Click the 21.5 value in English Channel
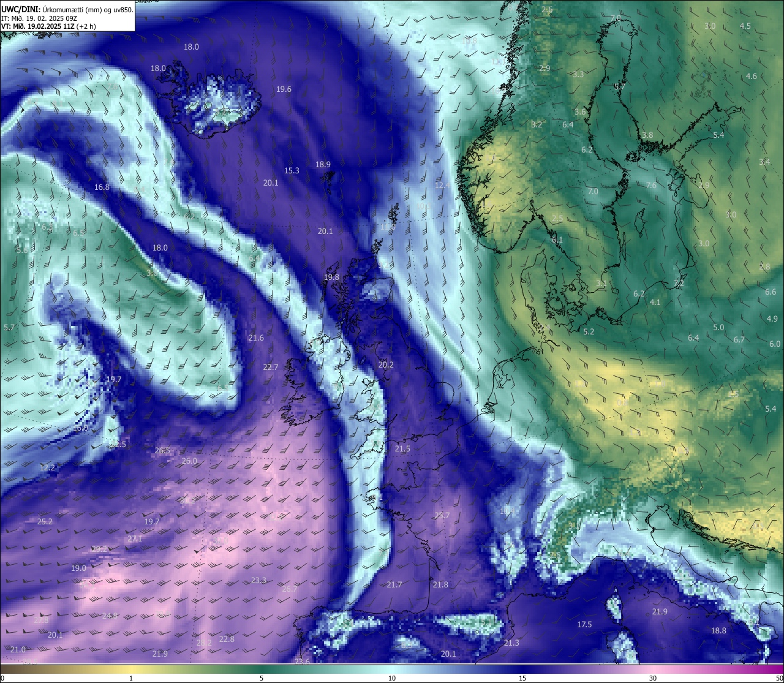 (x=402, y=448)
